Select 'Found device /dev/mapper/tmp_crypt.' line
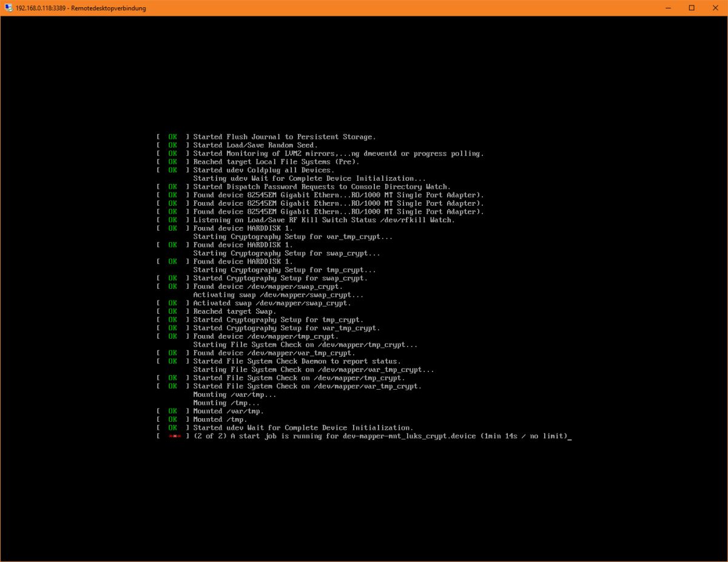The height and width of the screenshot is (562, 728). [x=266, y=336]
